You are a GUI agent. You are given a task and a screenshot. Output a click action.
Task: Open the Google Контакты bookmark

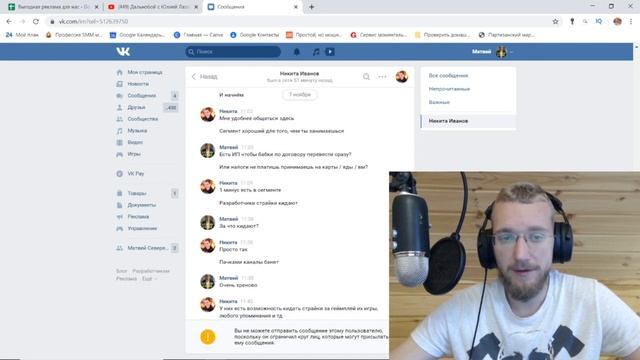255,35
